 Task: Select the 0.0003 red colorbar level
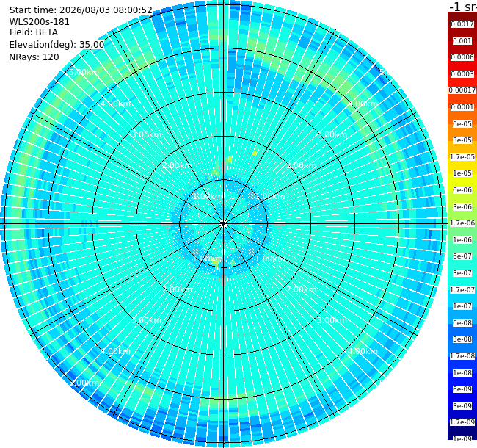point(462,74)
